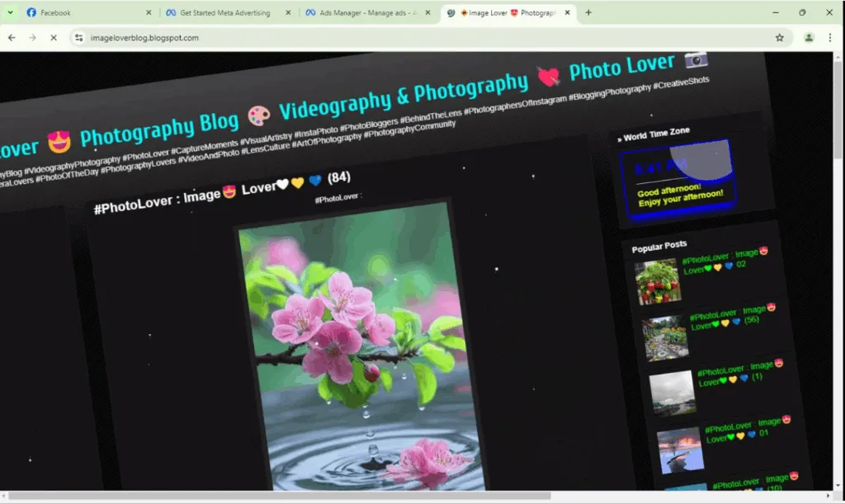The height and width of the screenshot is (504, 845).
Task: Click the artist palette emoji in header
Action: 258,115
